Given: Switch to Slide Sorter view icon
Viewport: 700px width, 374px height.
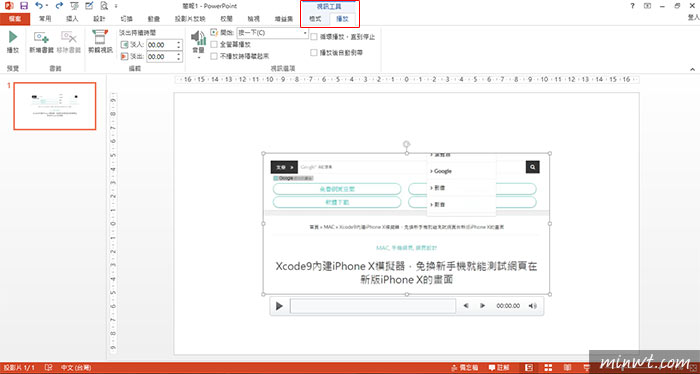Looking at the screenshot, I should 548,368.
